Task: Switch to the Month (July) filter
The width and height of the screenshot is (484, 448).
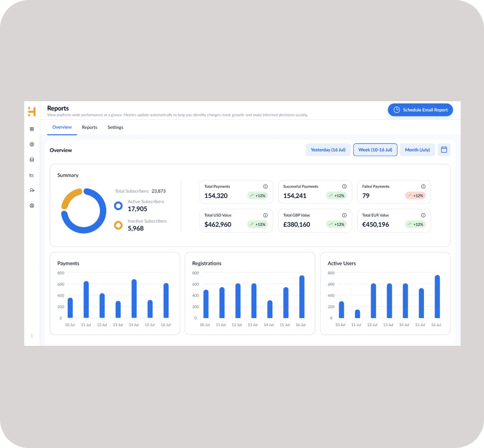Action: tap(417, 149)
